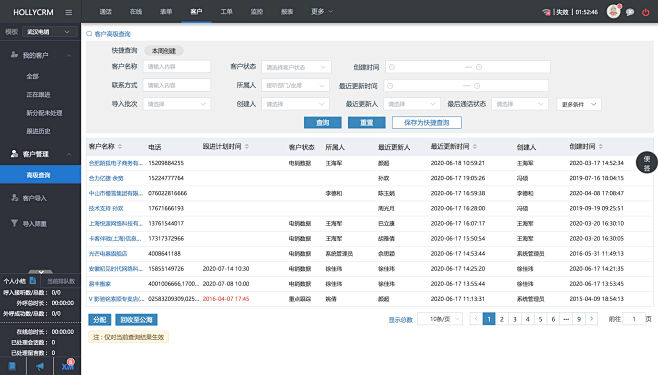Go to next page arrow in pagination
Screen dimensions: 658x375
coord(592,319)
